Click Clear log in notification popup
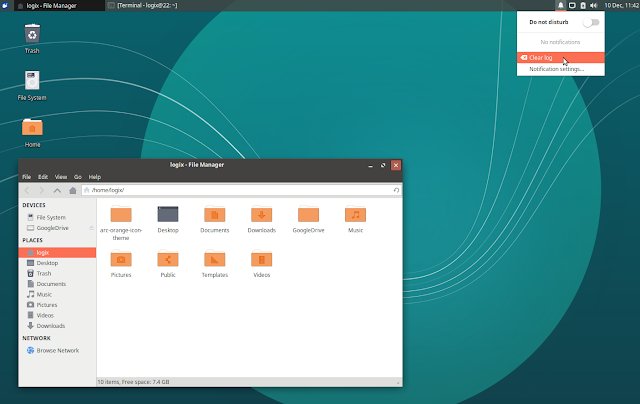 click(x=560, y=58)
